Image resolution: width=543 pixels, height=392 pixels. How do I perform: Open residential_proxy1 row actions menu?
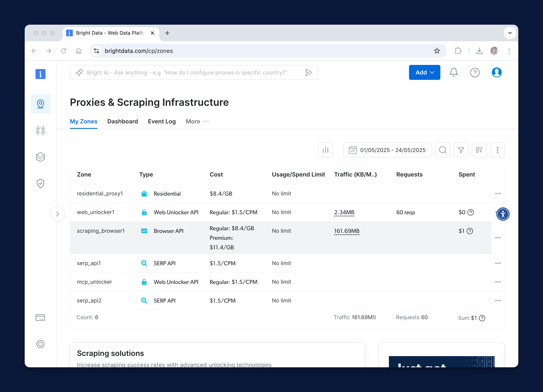click(x=498, y=194)
